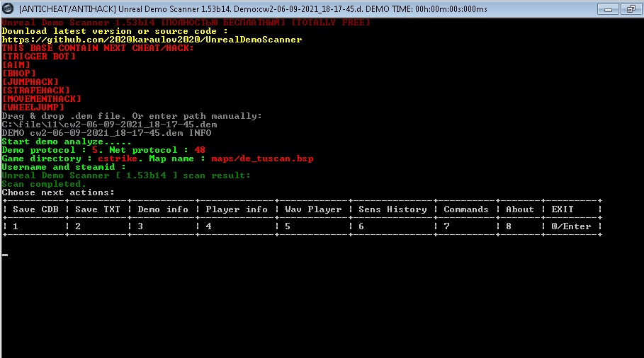Click the maps/de_tuscan.bsp map name text
Image resolution: width=644 pixels, height=358 pixels.
click(262, 158)
